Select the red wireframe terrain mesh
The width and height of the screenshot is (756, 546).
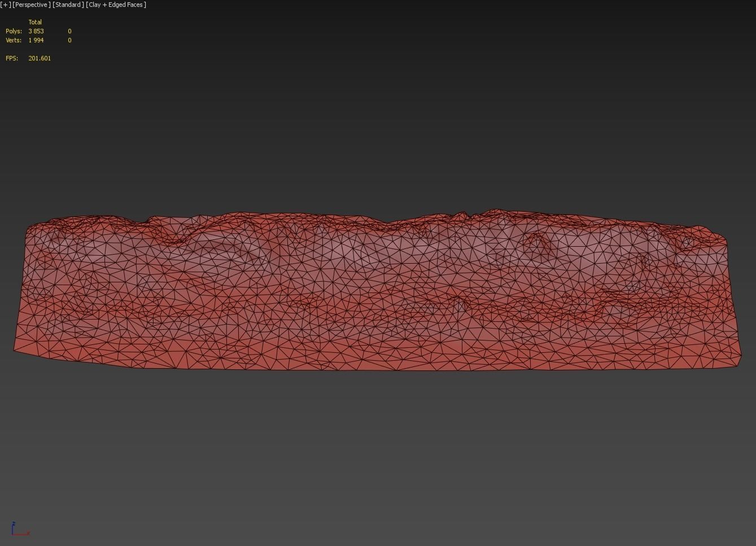[x=377, y=291]
